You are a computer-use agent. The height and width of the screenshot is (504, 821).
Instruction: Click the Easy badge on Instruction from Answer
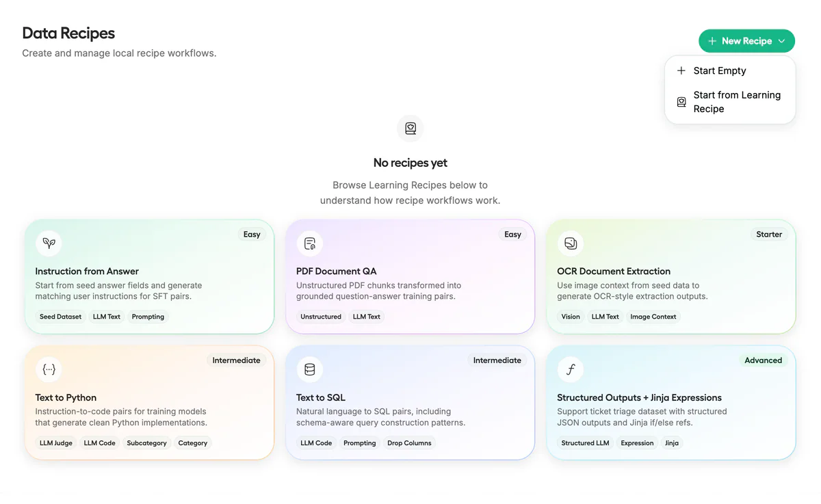pyautogui.click(x=252, y=234)
